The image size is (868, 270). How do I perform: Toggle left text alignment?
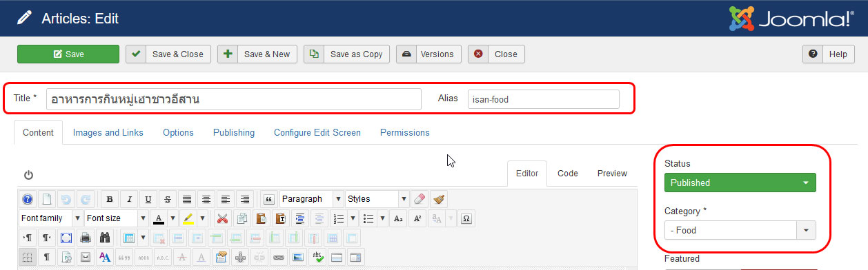(226, 199)
